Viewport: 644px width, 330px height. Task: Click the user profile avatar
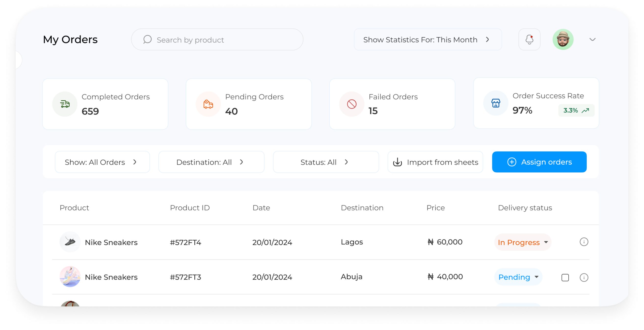(563, 40)
